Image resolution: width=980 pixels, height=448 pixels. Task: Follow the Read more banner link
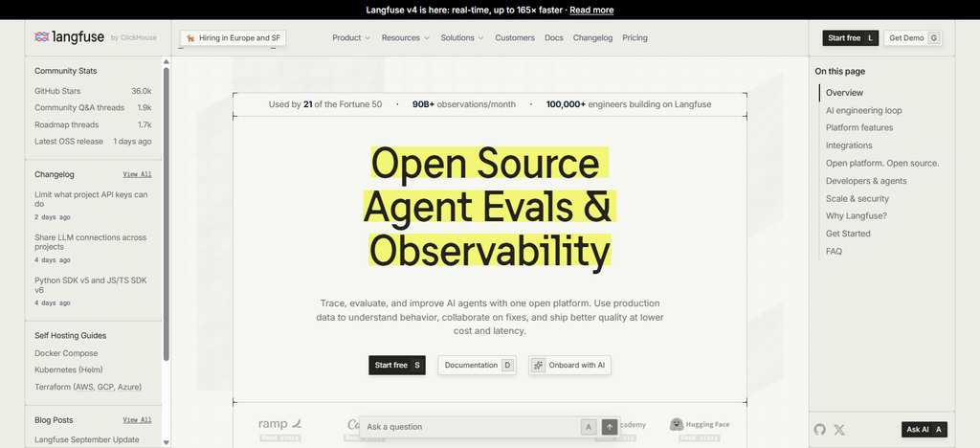coord(591,10)
